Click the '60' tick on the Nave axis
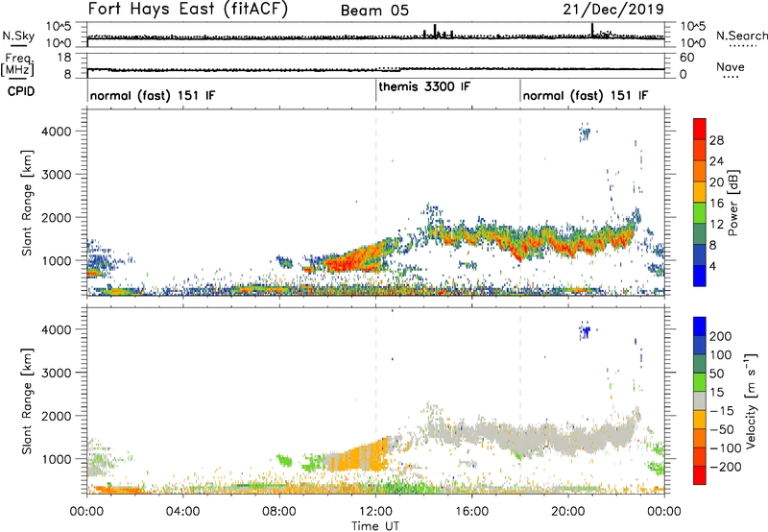Viewport: 768px width, 532px height. 686,58
